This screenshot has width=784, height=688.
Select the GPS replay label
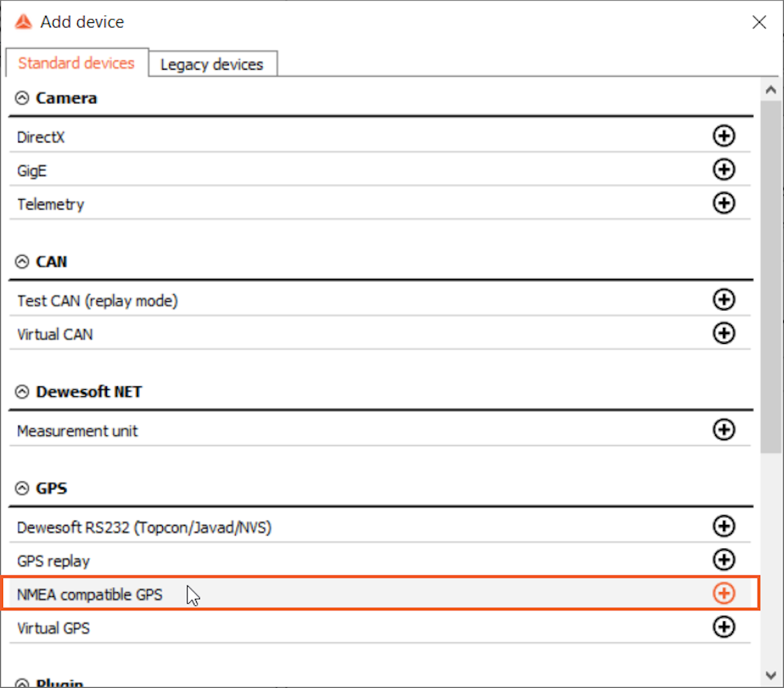click(54, 561)
